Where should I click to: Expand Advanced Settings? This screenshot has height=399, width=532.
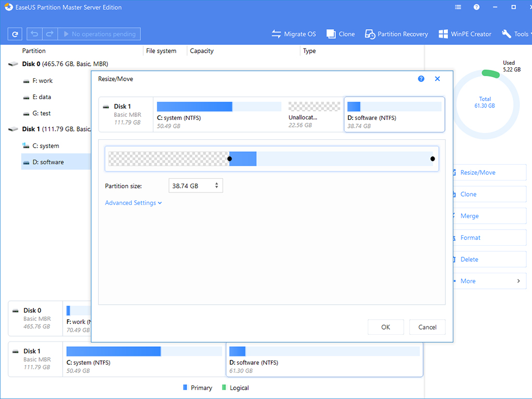pos(134,203)
